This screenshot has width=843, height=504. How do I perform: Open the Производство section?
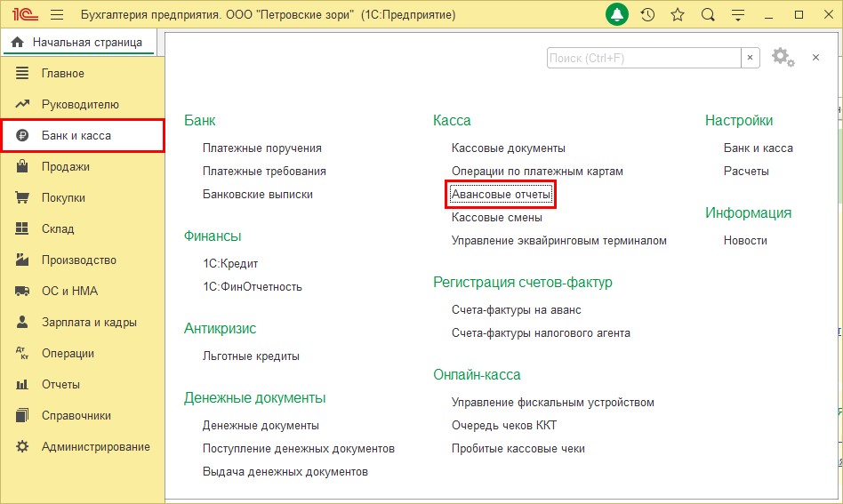pos(83,260)
